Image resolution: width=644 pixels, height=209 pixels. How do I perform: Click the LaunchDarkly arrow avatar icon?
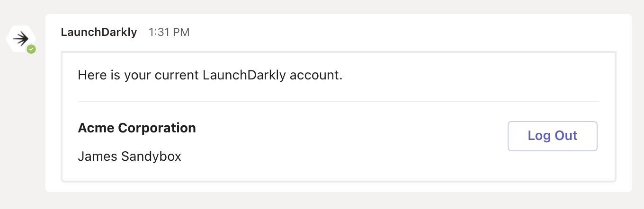(20, 38)
